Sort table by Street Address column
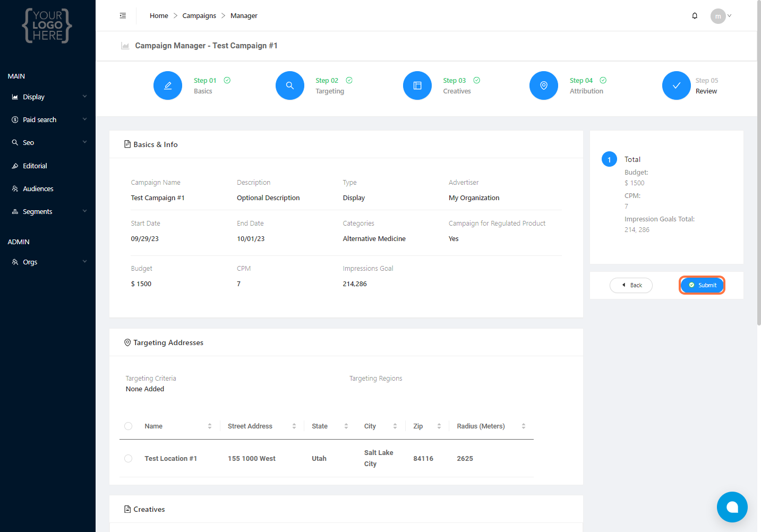The height and width of the screenshot is (532, 761). coord(294,426)
